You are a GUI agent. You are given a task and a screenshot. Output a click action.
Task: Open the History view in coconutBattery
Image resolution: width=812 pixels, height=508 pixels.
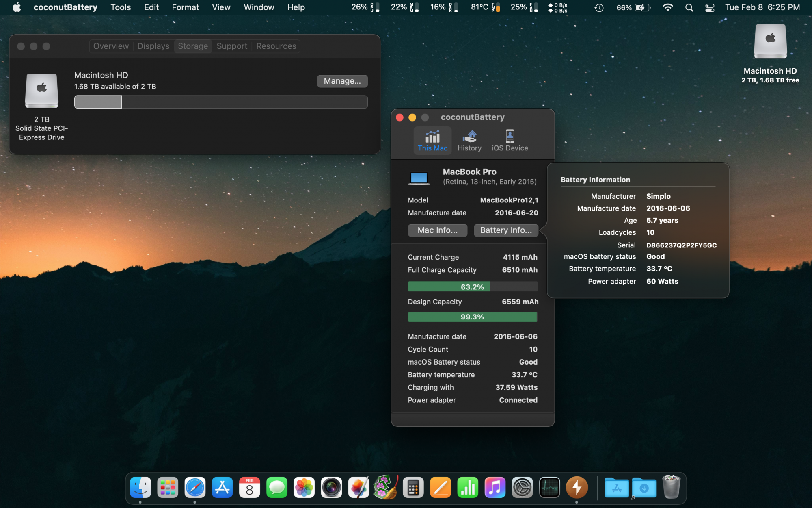(469, 141)
